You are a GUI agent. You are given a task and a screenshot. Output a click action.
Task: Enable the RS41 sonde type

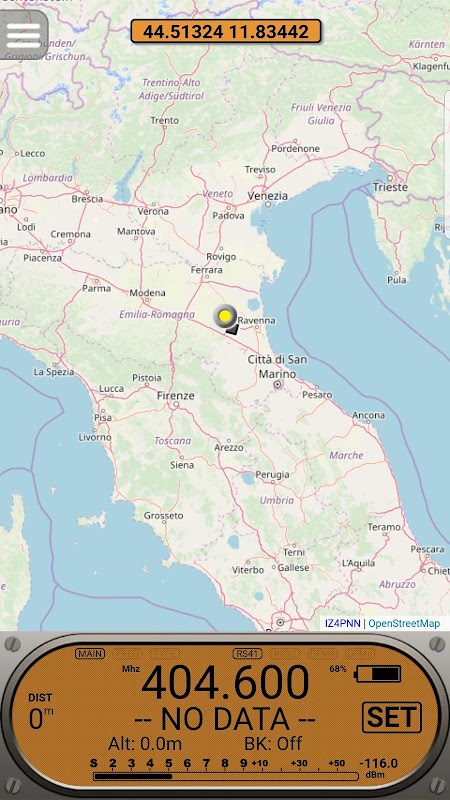coord(247,654)
